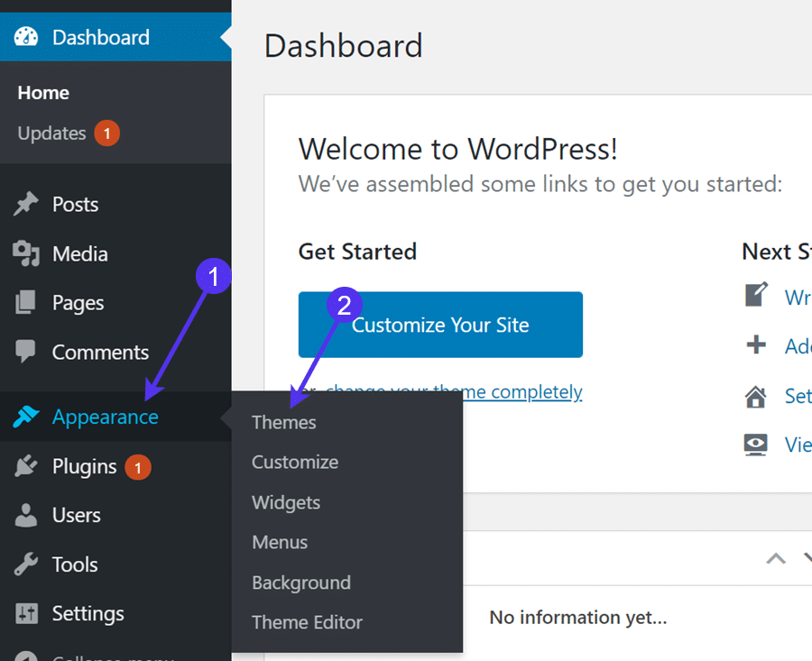Click the Dashboard gauge icon
This screenshot has height=661, width=812.
[x=25, y=37]
